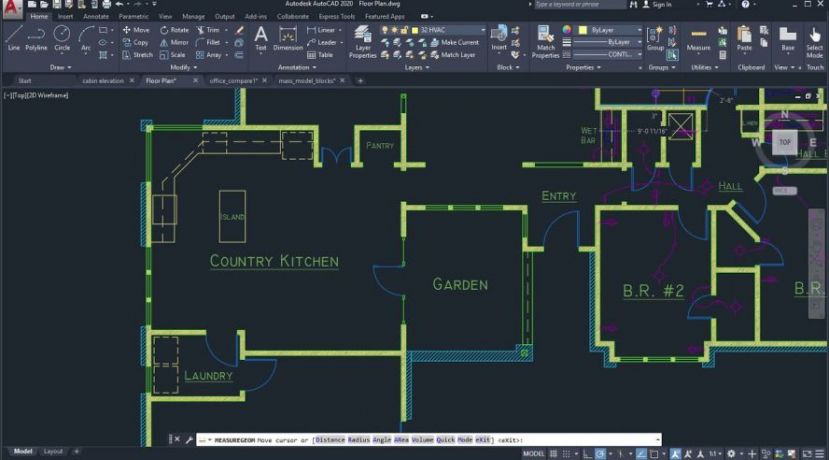The height and width of the screenshot is (460, 829).
Task: Toggle ortho mode in status bar
Action: (587, 454)
